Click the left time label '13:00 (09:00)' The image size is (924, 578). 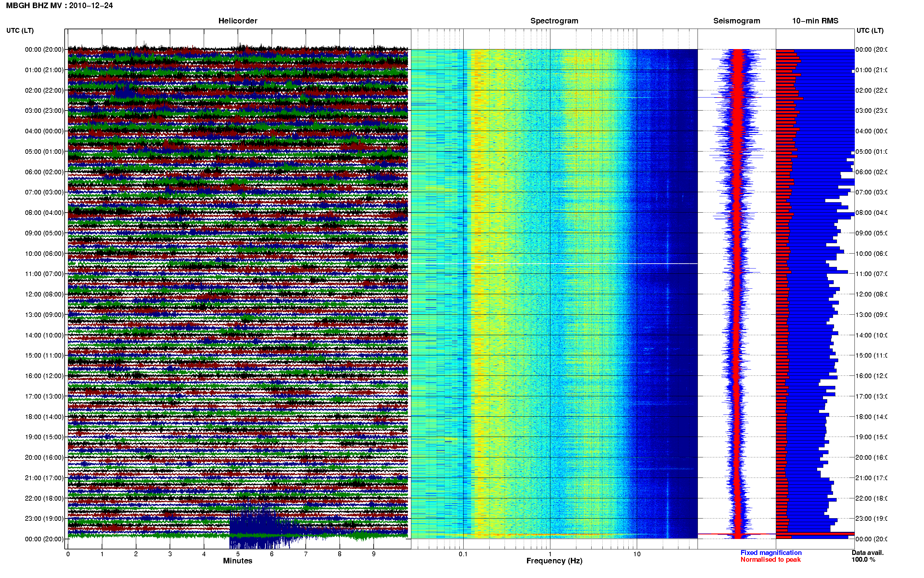click(44, 315)
